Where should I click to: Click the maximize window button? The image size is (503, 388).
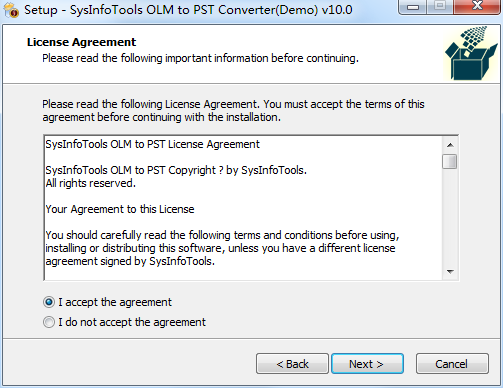click(x=440, y=7)
